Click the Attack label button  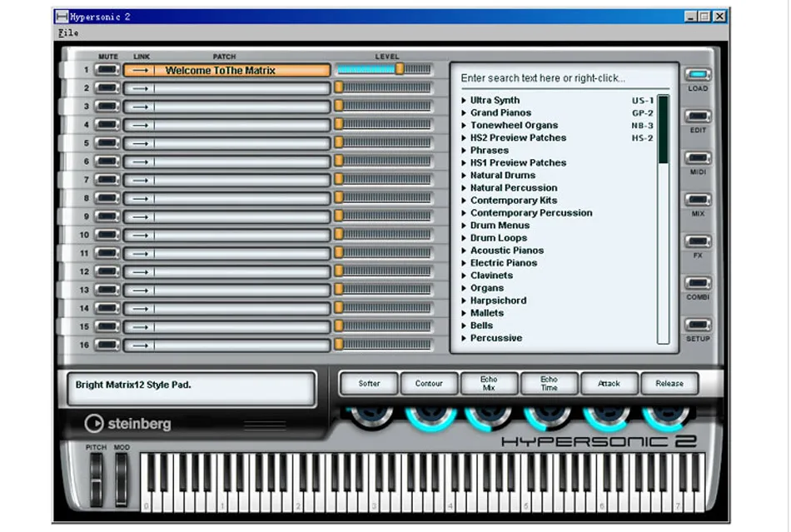(609, 384)
